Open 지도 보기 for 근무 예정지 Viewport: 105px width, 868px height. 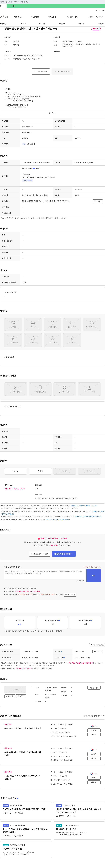pos(98,201)
